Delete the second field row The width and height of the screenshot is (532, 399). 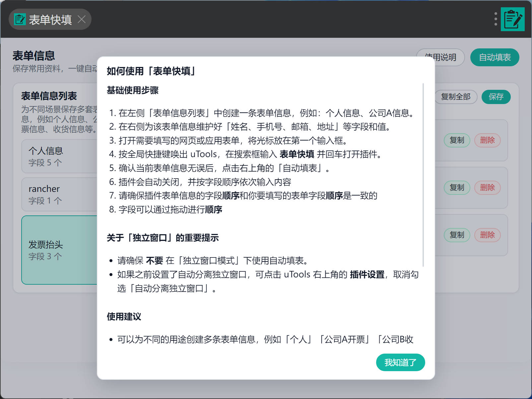coord(487,188)
